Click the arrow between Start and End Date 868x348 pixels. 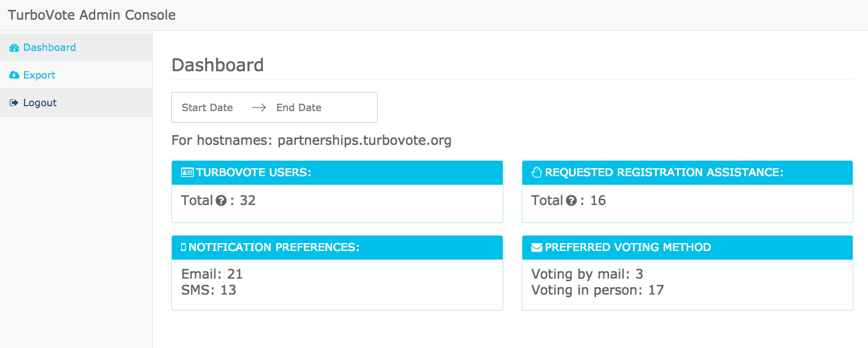(259, 107)
